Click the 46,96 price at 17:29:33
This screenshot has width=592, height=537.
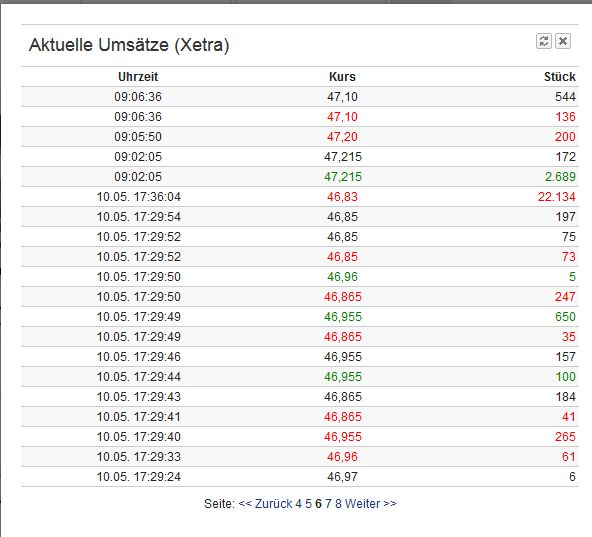(342, 457)
